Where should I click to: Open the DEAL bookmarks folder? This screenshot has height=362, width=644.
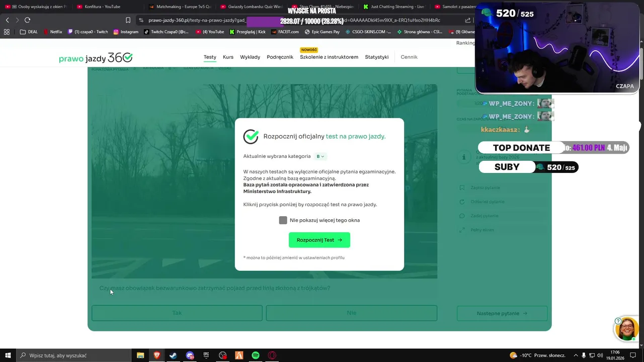pos(29,32)
